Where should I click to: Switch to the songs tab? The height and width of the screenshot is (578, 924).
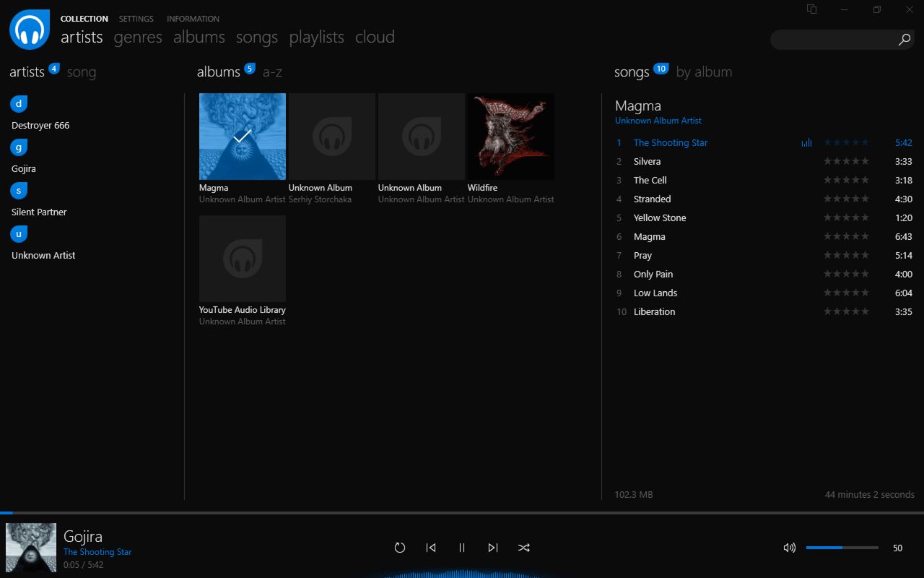pos(257,37)
